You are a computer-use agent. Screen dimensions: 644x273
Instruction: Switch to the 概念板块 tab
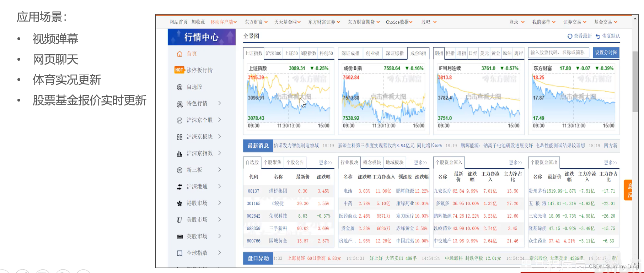coord(372,162)
